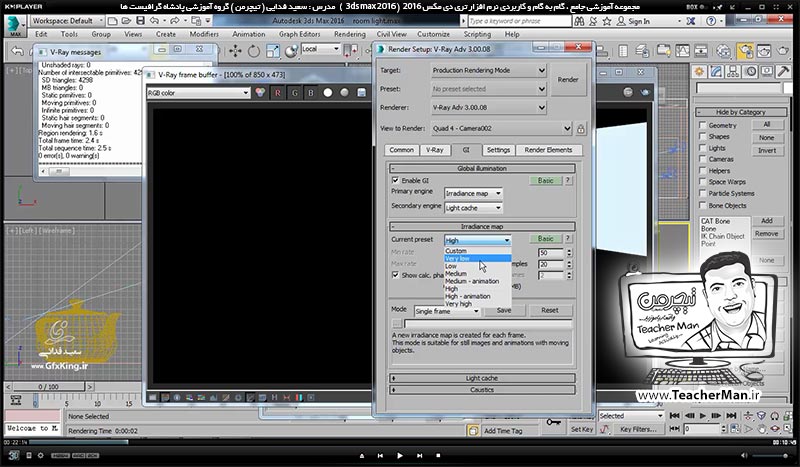Open the Rendered Frame Window icon in main toolbar
The height and width of the screenshot is (467, 800).
[x=764, y=51]
